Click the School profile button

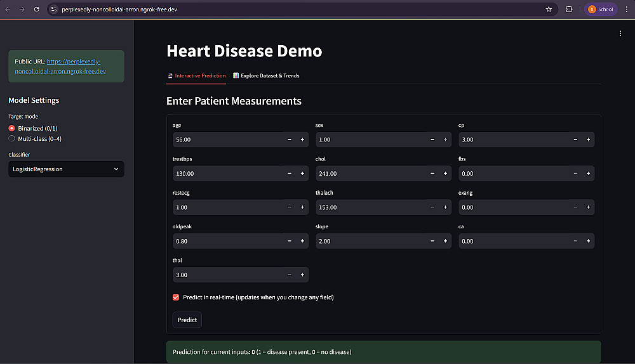click(x=600, y=10)
